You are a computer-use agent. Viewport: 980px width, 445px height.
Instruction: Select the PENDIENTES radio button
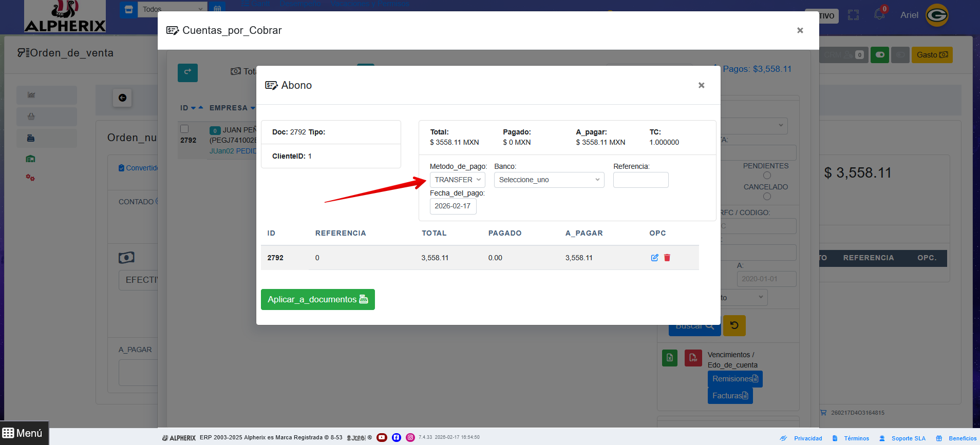coord(767,176)
